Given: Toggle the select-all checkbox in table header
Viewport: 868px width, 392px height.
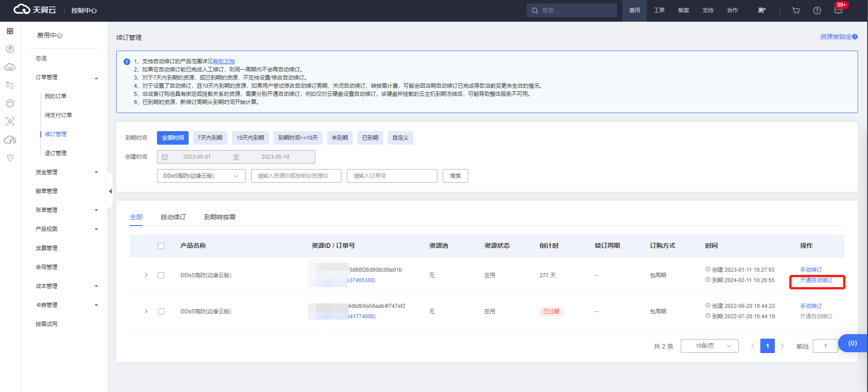Looking at the screenshot, I should click(x=161, y=246).
